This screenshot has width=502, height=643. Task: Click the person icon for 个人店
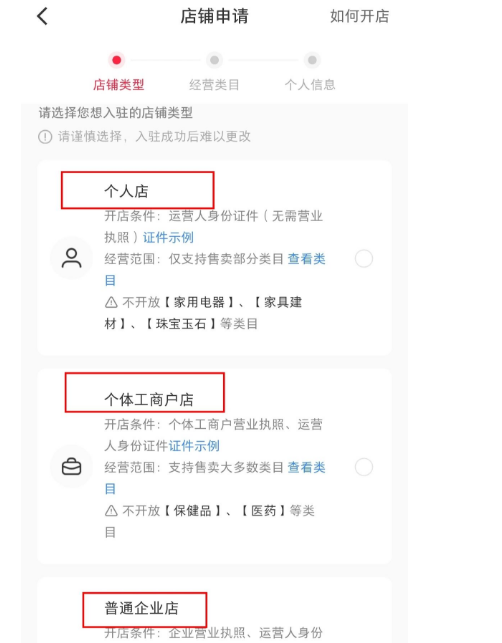[72, 258]
